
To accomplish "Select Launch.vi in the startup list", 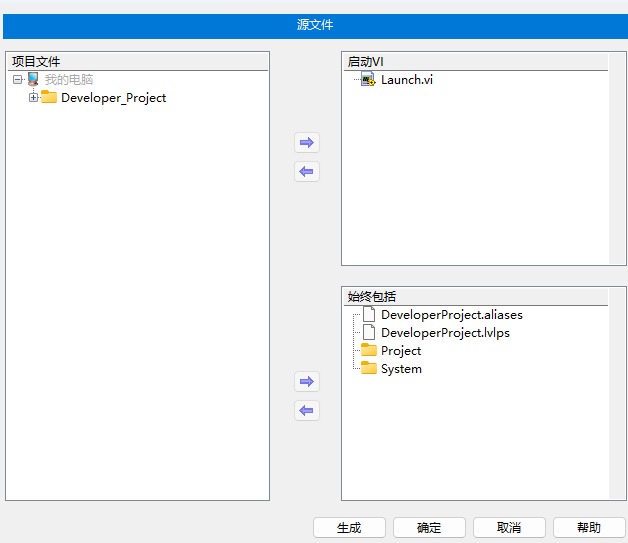I will pyautogui.click(x=407, y=80).
